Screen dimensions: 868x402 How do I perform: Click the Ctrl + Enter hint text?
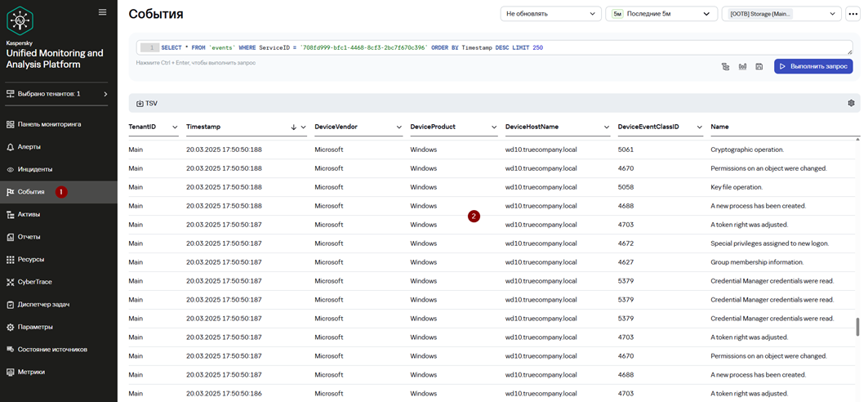[x=196, y=63]
